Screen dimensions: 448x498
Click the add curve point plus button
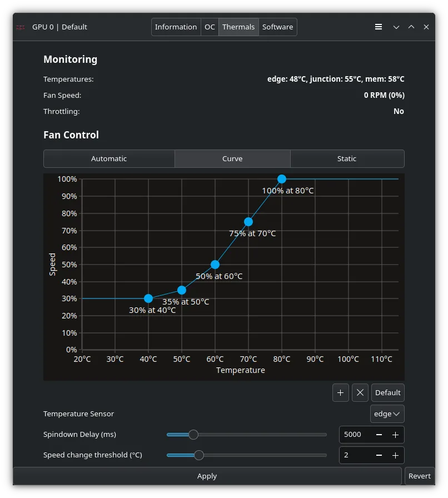pos(341,392)
